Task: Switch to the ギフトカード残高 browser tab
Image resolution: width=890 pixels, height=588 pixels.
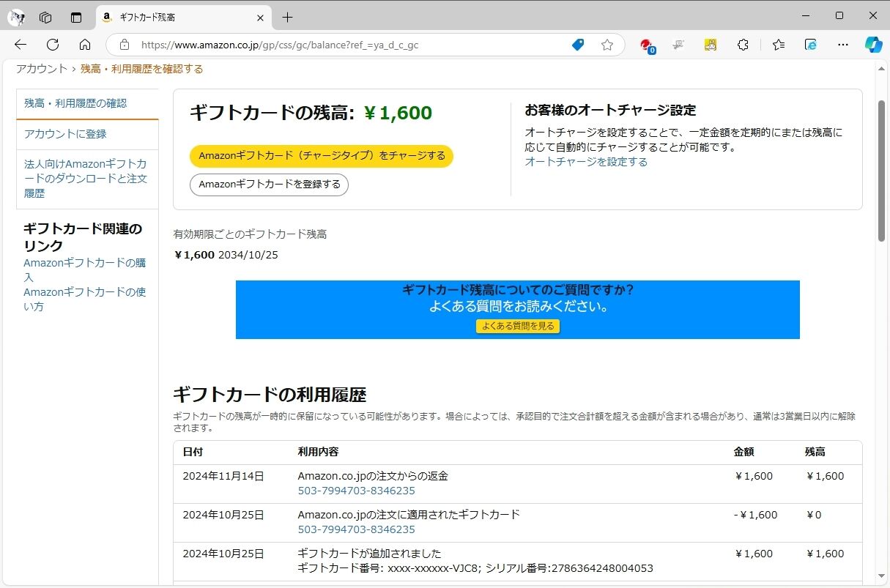Action: (184, 17)
